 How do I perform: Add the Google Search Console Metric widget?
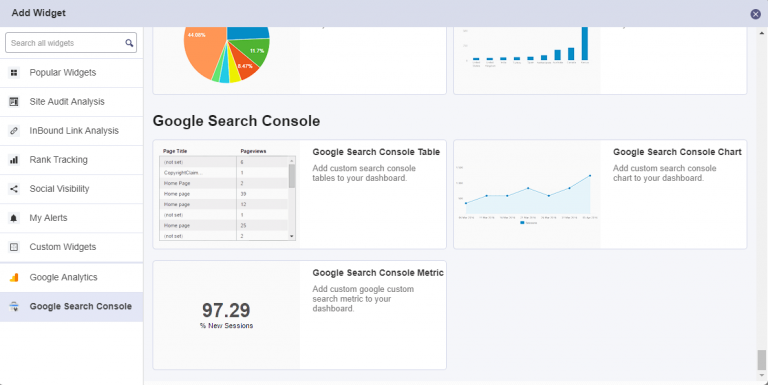(299, 315)
